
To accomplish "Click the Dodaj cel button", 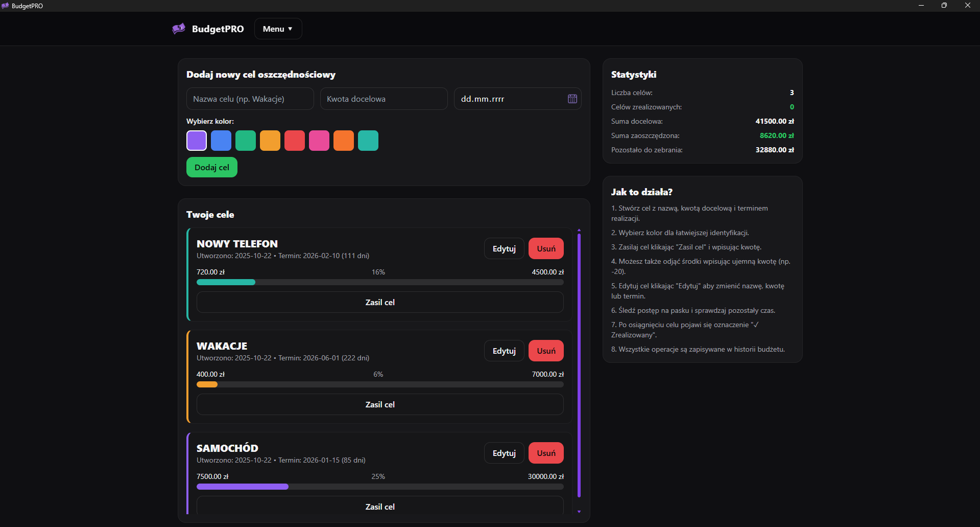I will (212, 168).
